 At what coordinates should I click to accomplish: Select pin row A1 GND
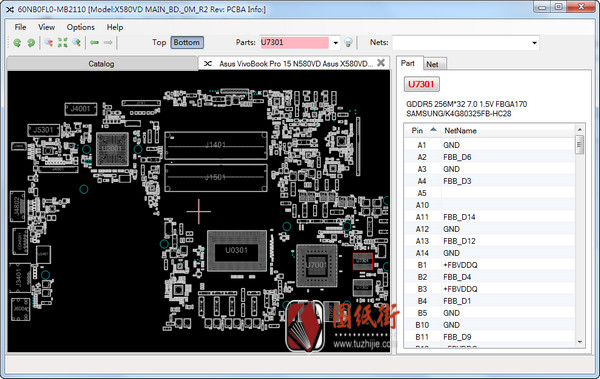click(x=490, y=145)
